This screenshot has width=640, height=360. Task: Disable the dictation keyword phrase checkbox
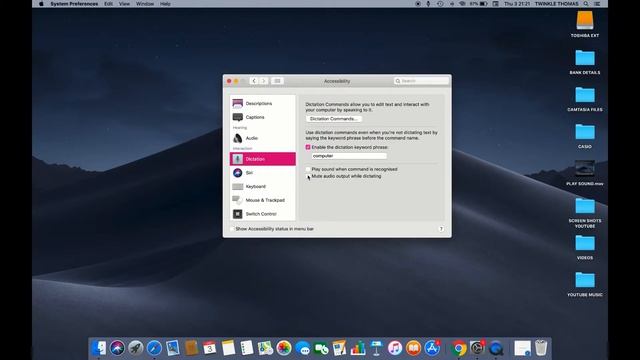[x=308, y=147]
